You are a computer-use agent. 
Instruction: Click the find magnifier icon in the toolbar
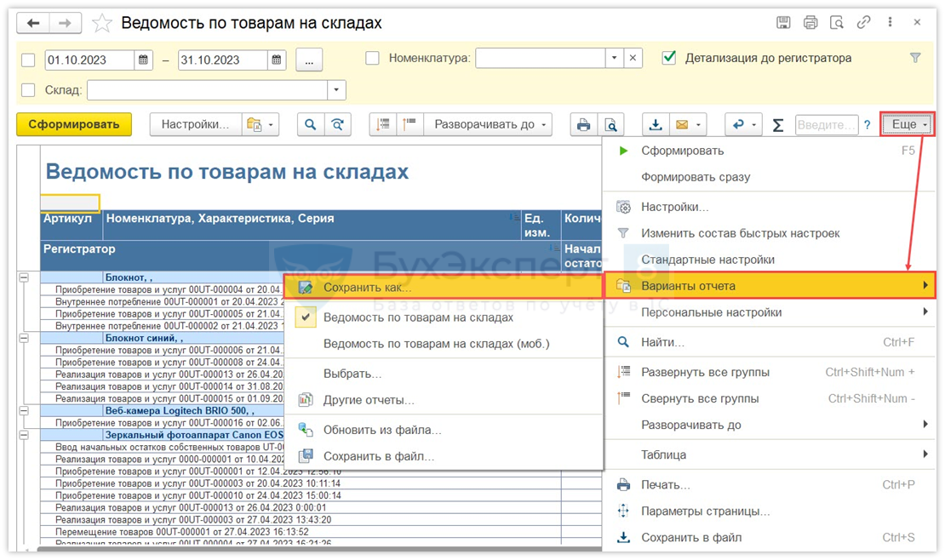(x=311, y=124)
